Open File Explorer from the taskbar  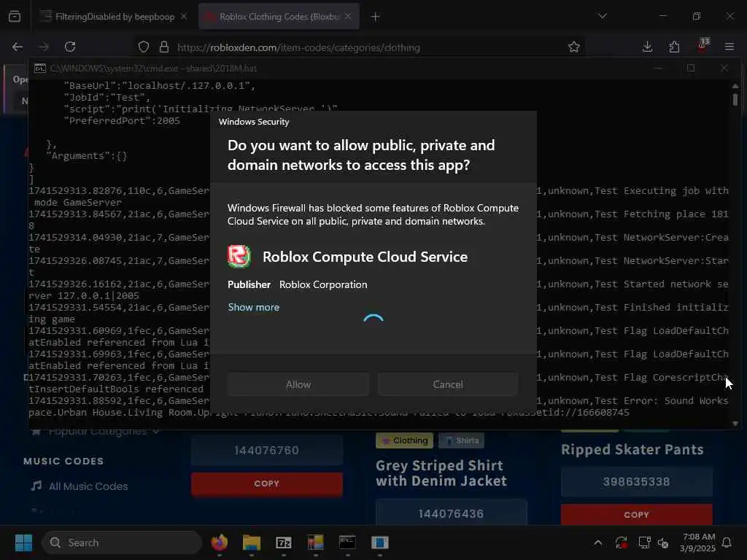point(251,542)
